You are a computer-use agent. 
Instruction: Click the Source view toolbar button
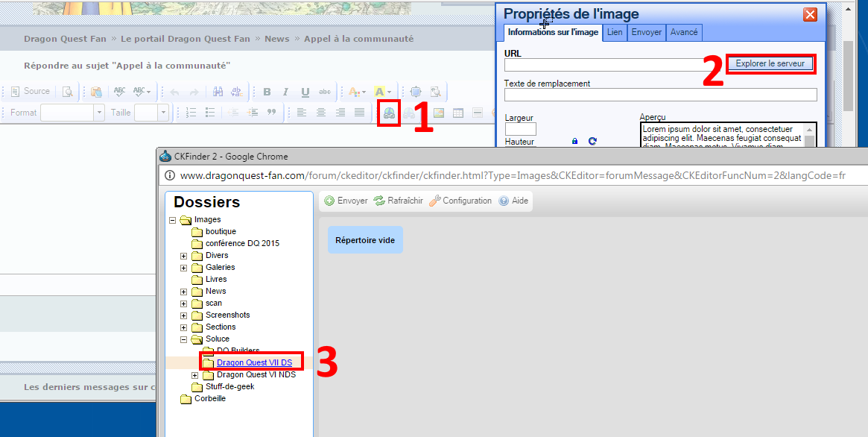(30, 92)
